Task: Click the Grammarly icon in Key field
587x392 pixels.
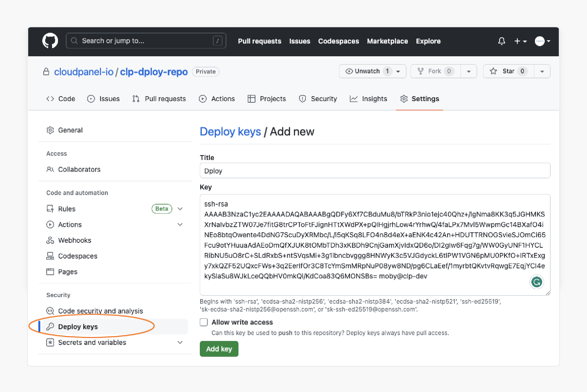Action: [x=537, y=282]
